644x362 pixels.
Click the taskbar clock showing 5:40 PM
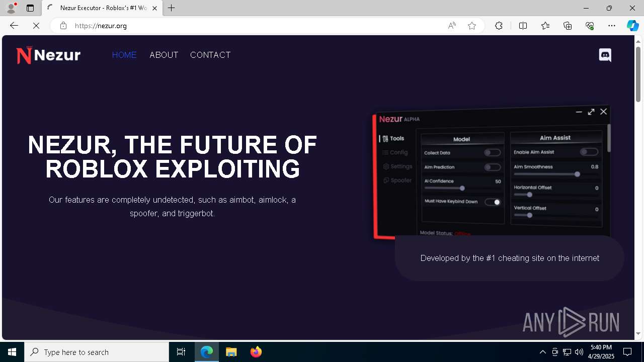click(x=601, y=352)
